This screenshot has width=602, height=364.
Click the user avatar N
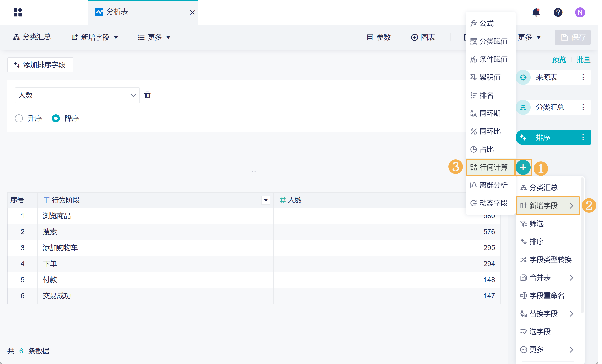point(580,12)
